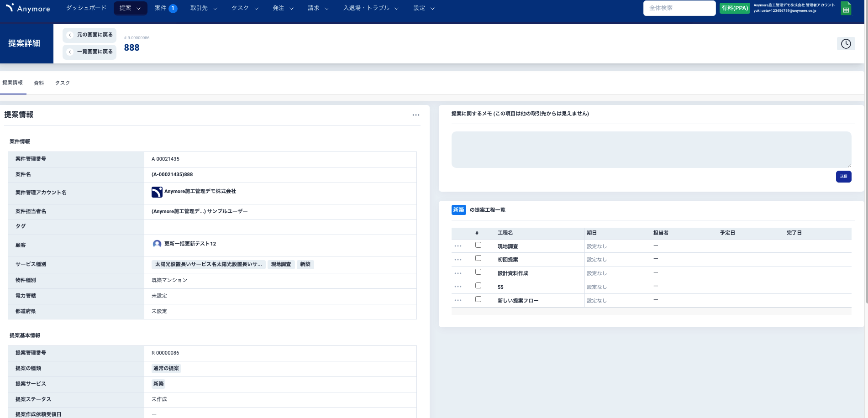Viewport: 868px width, 418px height.
Task: Expand the タスク dropdown in the navigation bar
Action: (245, 8)
